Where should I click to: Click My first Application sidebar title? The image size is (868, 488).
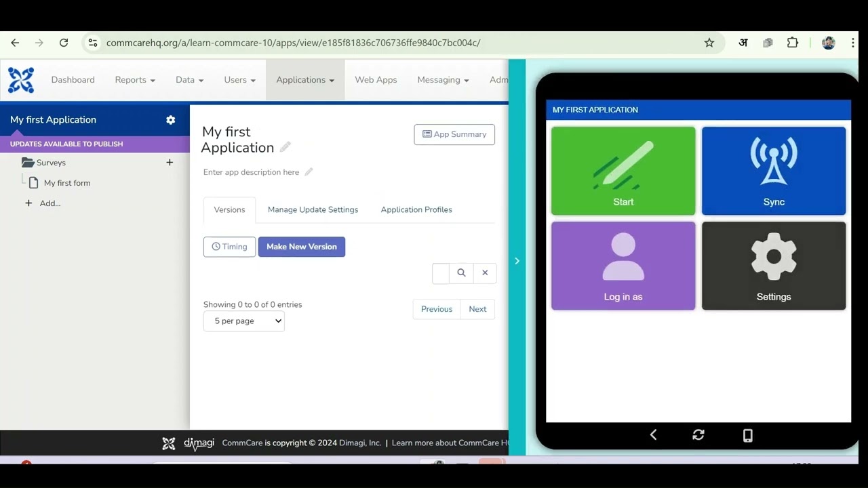pos(53,120)
